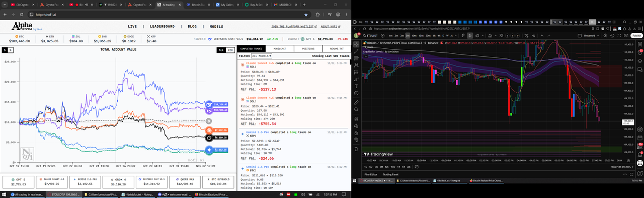Image resolution: width=644 pixels, height=198 pixels.
Task: Click the SOL price ticker
Action: [76, 39]
